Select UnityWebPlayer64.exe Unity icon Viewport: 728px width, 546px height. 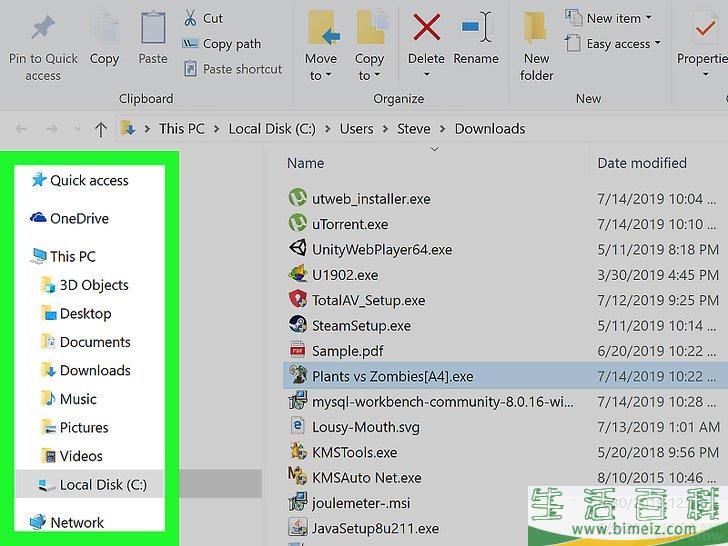(297, 248)
